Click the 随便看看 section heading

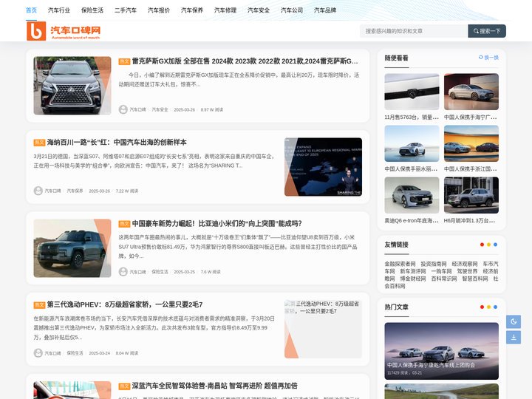pyautogui.click(x=396, y=58)
